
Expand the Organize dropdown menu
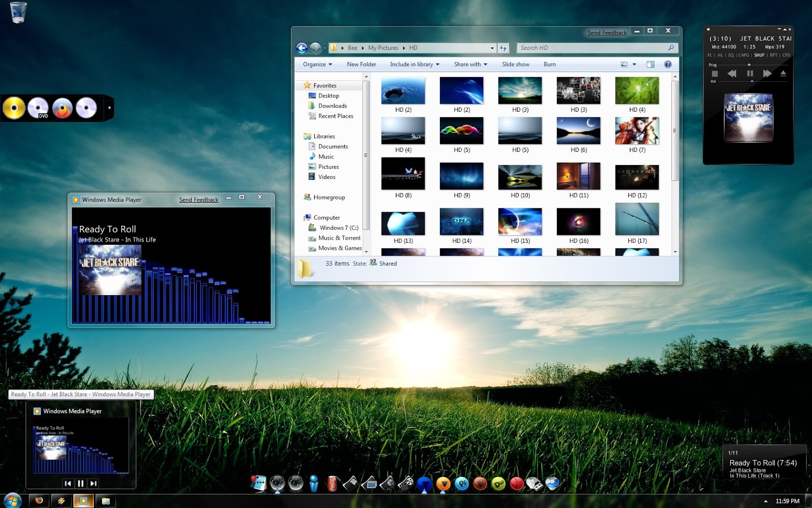coord(318,65)
